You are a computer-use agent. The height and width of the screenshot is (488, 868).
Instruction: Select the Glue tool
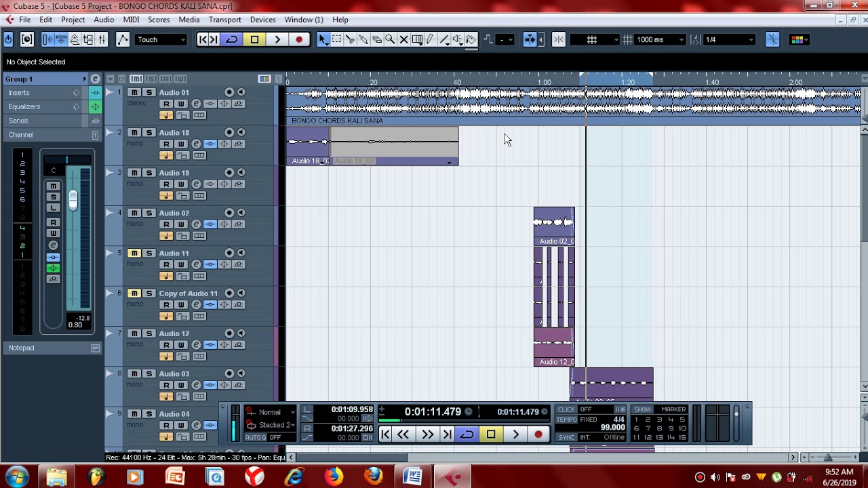363,40
